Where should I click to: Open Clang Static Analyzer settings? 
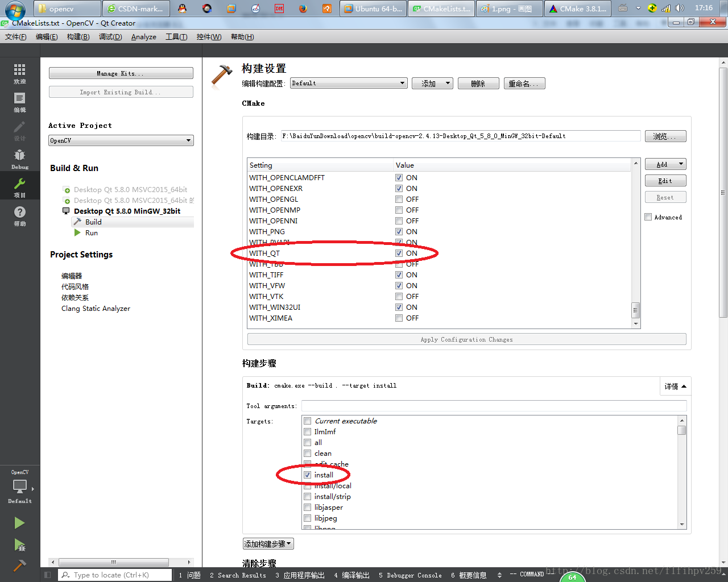click(96, 309)
